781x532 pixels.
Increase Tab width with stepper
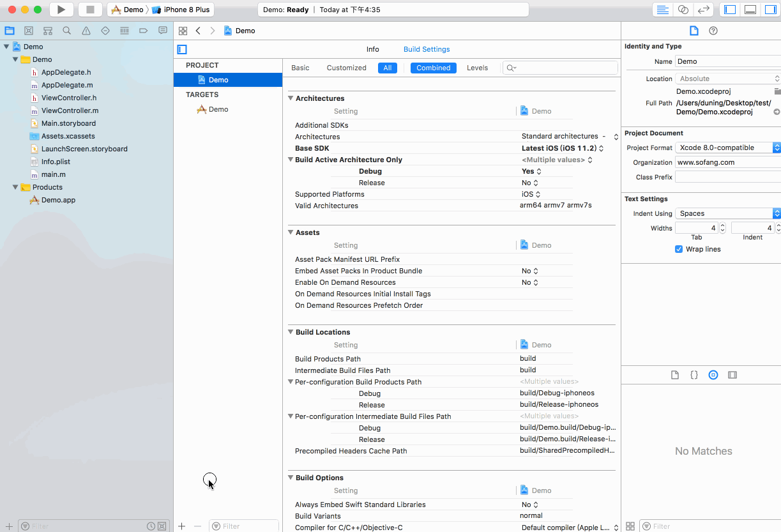[x=722, y=225]
